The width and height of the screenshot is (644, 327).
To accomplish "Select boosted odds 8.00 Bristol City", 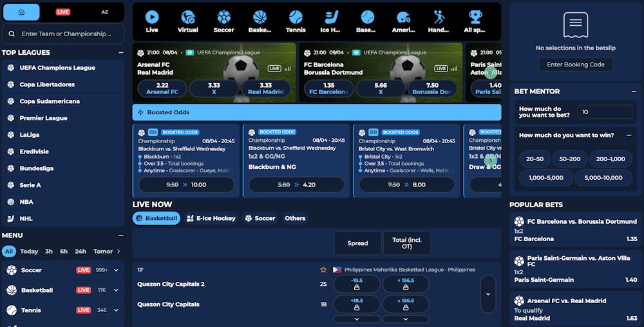I will [x=406, y=184].
